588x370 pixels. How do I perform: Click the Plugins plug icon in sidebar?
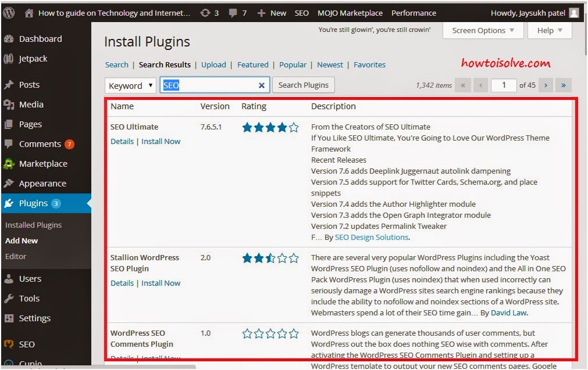coord(9,203)
